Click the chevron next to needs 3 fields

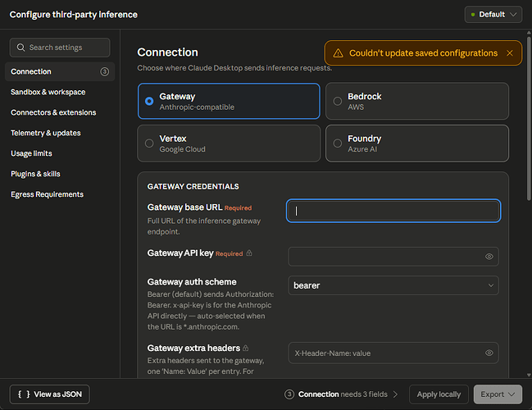(x=395, y=394)
